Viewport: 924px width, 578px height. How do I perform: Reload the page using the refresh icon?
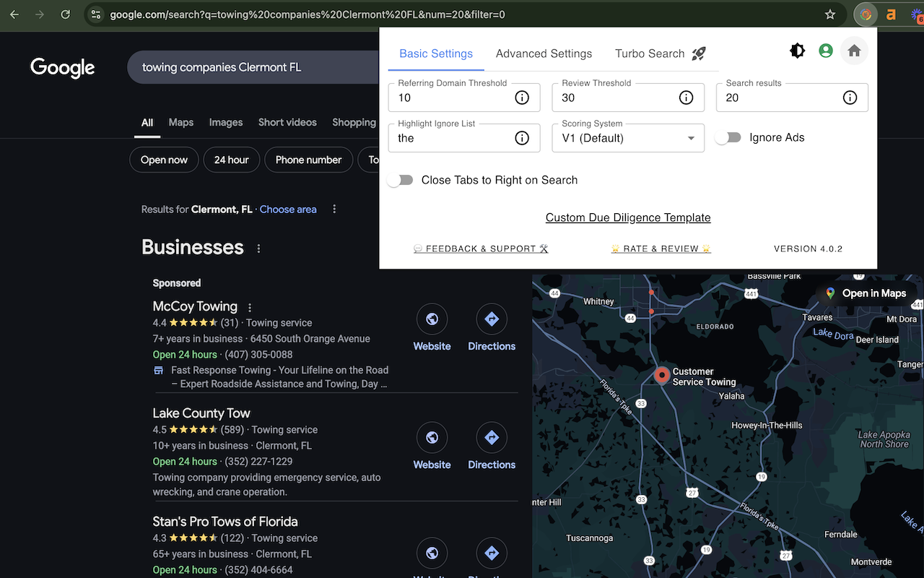point(65,14)
